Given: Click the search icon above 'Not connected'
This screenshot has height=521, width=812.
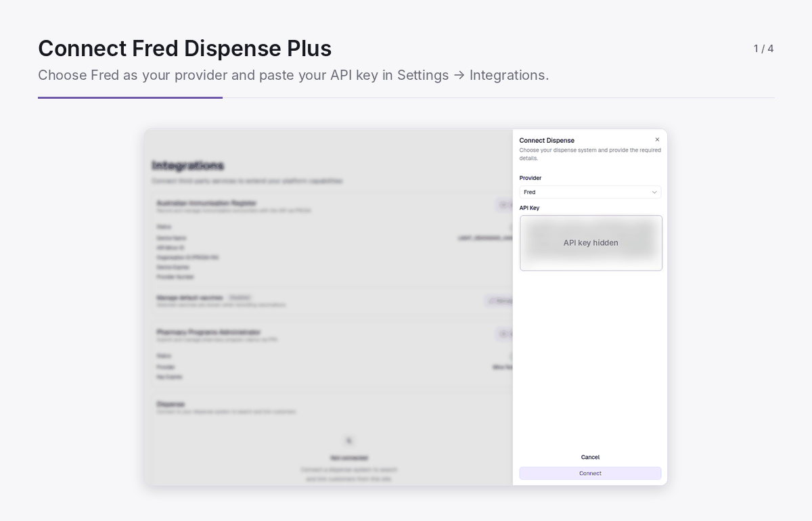Looking at the screenshot, I should (349, 441).
